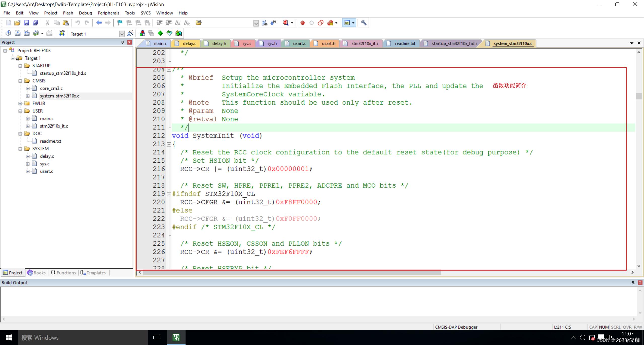Viewport: 644px width, 345px height.
Task: Select usart.c in the project tree
Action: [x=47, y=171]
